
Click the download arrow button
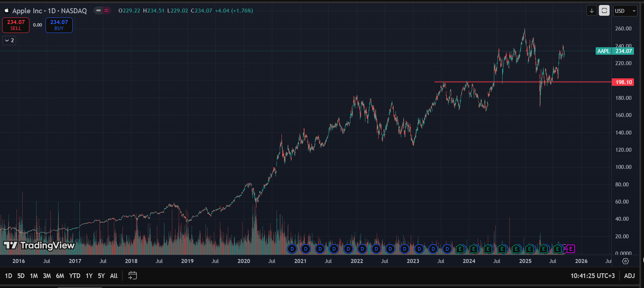pyautogui.click(x=592, y=11)
